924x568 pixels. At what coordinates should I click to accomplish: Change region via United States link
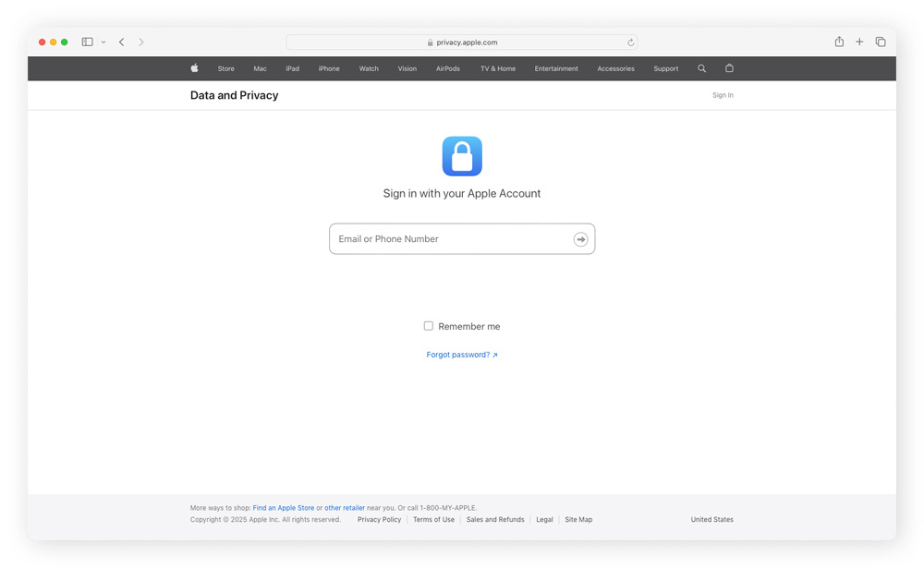click(x=711, y=520)
